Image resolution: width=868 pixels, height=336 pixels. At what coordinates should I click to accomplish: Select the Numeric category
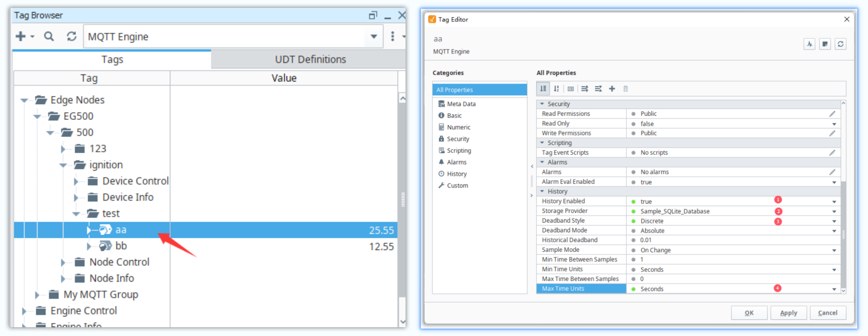click(458, 127)
